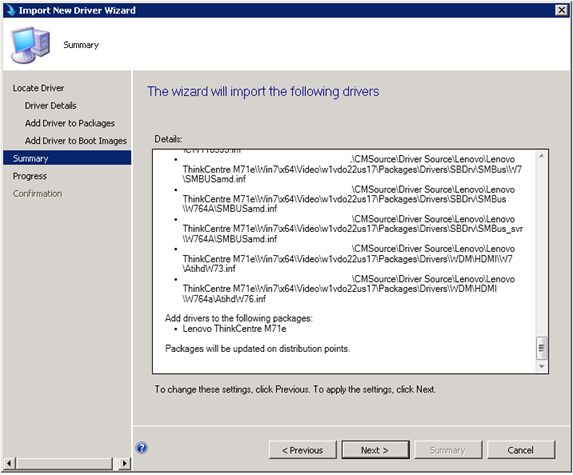Click the details list scroll down arrow
This screenshot has width=573, height=475.
541,366
